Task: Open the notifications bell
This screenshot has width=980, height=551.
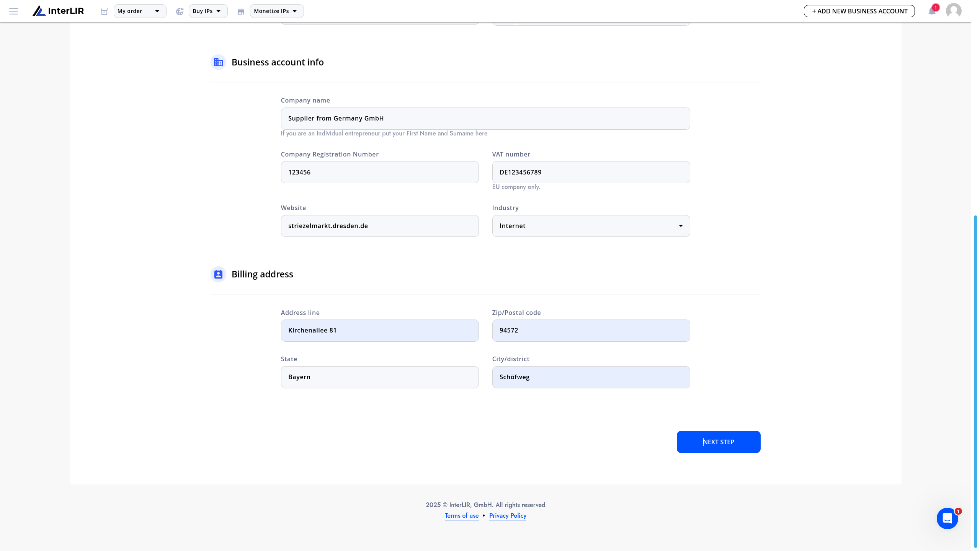Action: (932, 11)
